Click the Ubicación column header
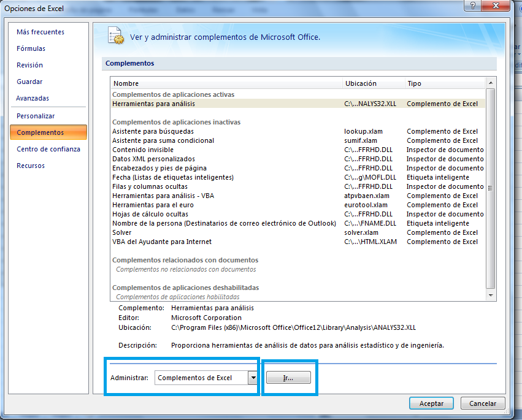The width and height of the screenshot is (522, 420). coord(362,83)
